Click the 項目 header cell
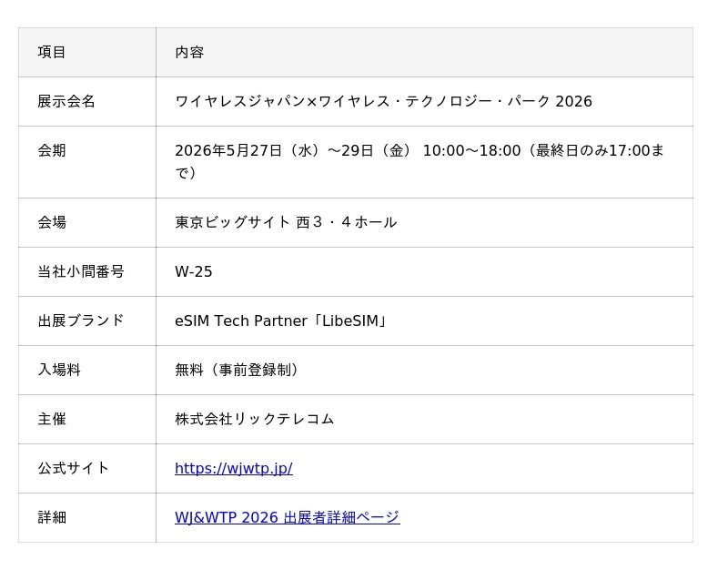728x570 pixels. [87, 52]
